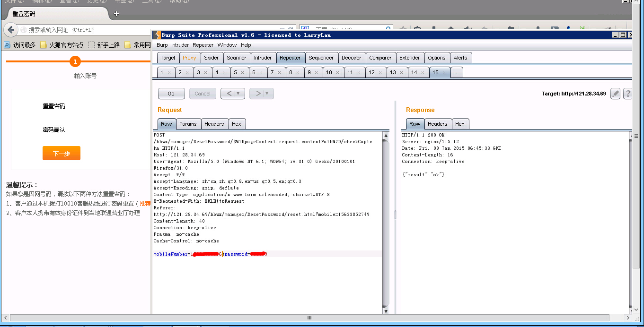
Task: Switch to the Sequencer tool tab
Action: [x=321, y=58]
